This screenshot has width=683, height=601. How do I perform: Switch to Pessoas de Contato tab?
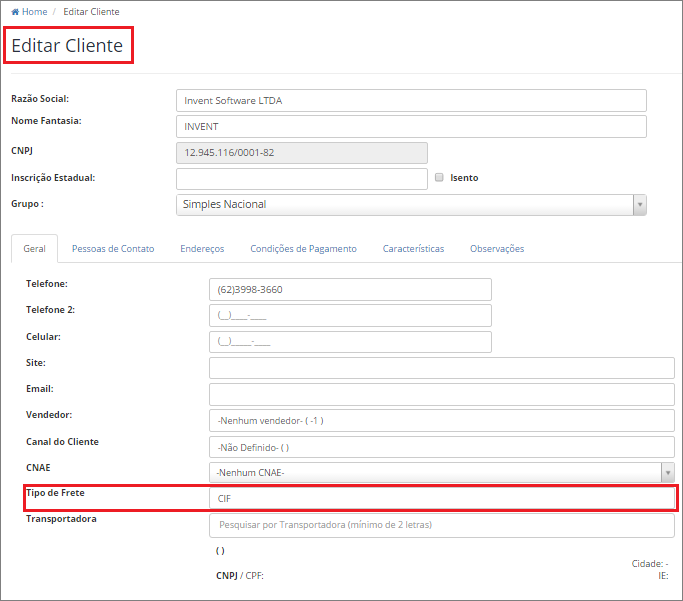click(113, 249)
